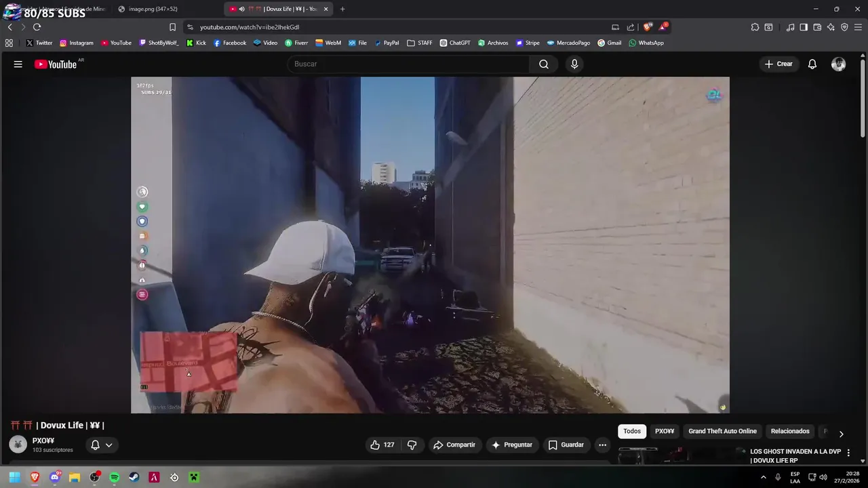Click the youtube.com address bar URL
Viewport: 868px width, 488px height.
pos(250,27)
